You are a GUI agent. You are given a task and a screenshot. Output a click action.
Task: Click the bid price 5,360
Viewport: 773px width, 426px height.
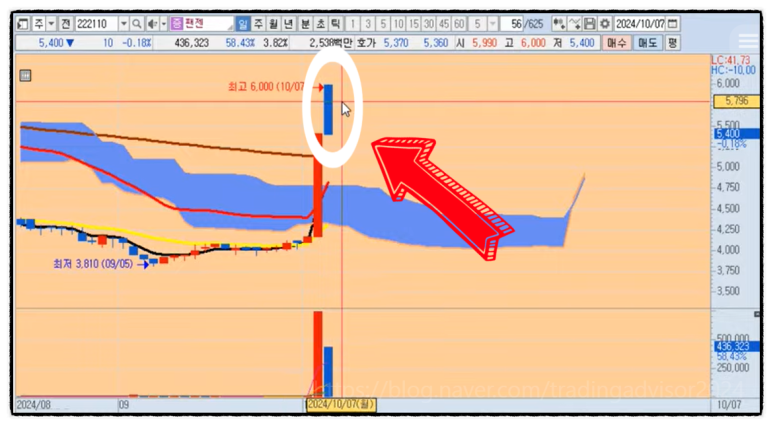click(436, 43)
